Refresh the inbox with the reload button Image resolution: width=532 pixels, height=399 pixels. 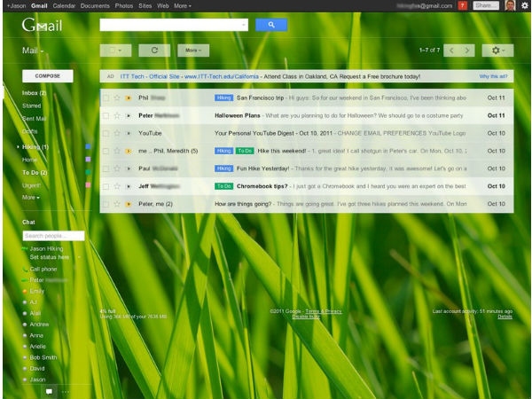point(154,51)
